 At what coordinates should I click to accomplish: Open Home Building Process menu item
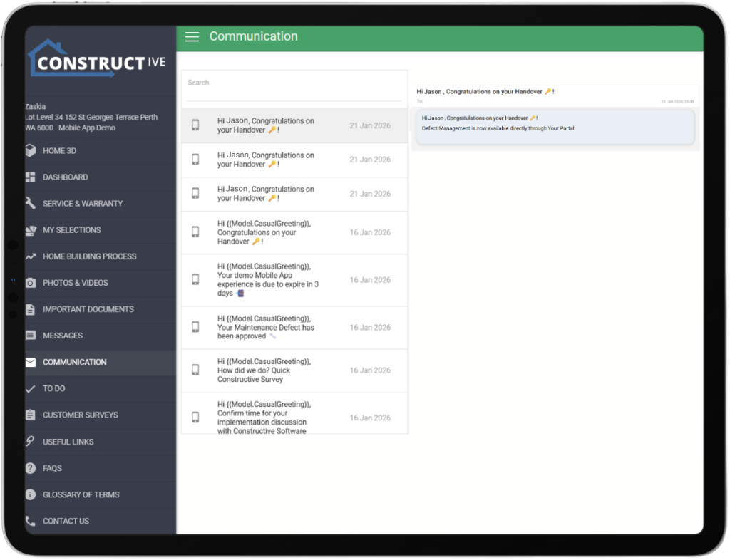(89, 256)
